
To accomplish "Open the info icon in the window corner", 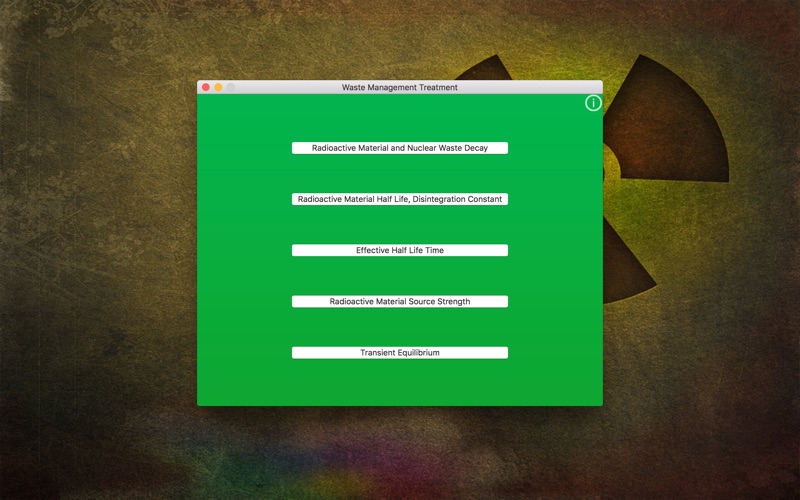I will pyautogui.click(x=593, y=103).
